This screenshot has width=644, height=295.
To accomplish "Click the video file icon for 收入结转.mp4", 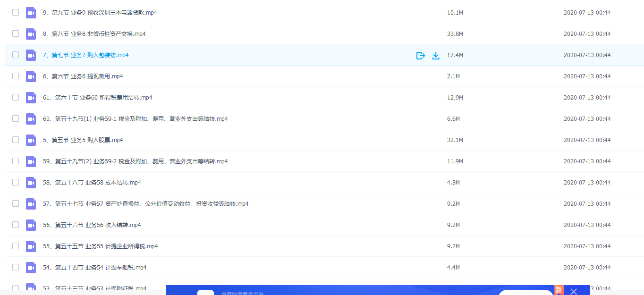I will (x=31, y=225).
